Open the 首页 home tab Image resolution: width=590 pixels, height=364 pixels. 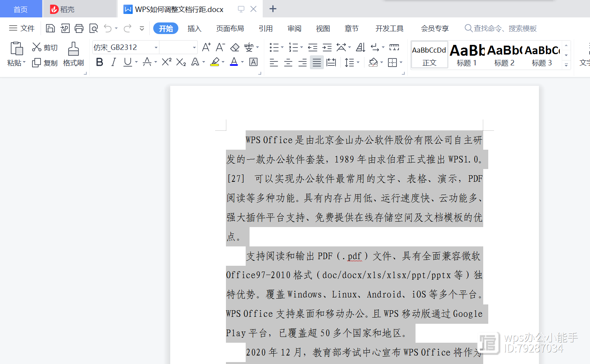(21, 9)
